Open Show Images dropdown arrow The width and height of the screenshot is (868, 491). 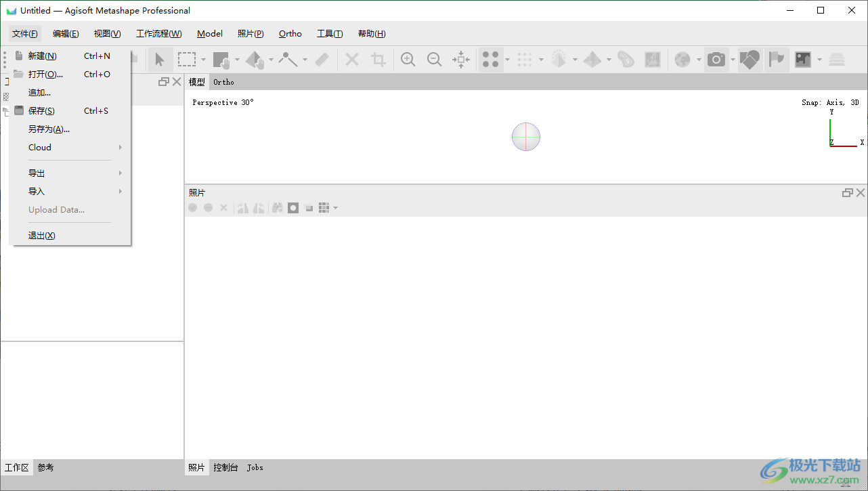[x=819, y=60]
